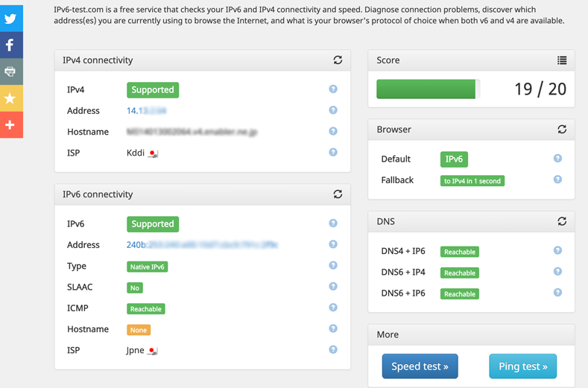Bookmark page with the star icon

(10, 98)
